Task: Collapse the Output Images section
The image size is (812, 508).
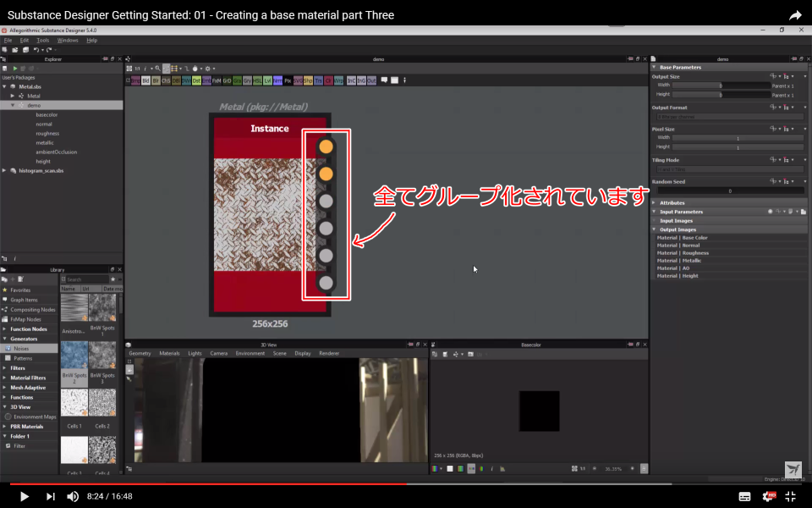Action: pyautogui.click(x=654, y=229)
